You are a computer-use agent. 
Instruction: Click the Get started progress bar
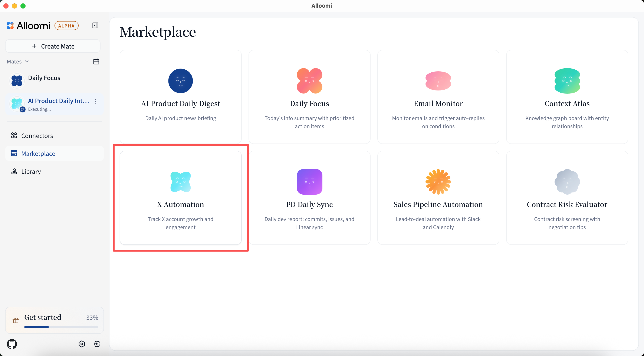pos(61,327)
